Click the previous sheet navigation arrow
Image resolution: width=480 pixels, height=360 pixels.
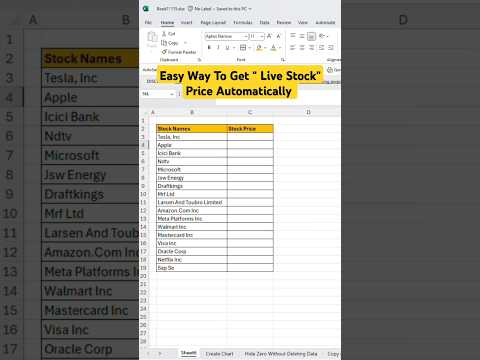[149, 353]
